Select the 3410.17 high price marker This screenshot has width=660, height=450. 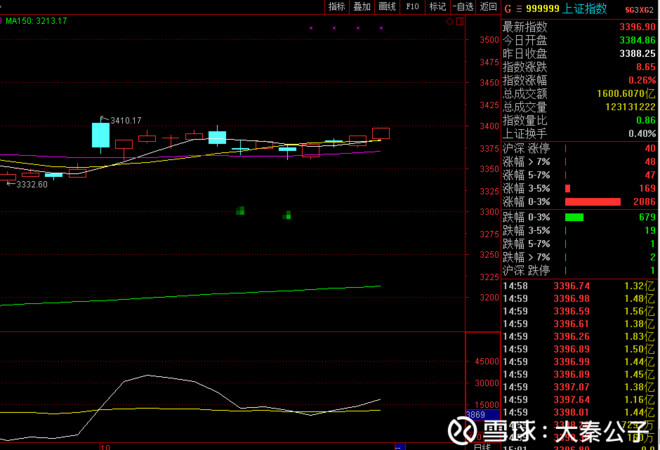point(125,121)
